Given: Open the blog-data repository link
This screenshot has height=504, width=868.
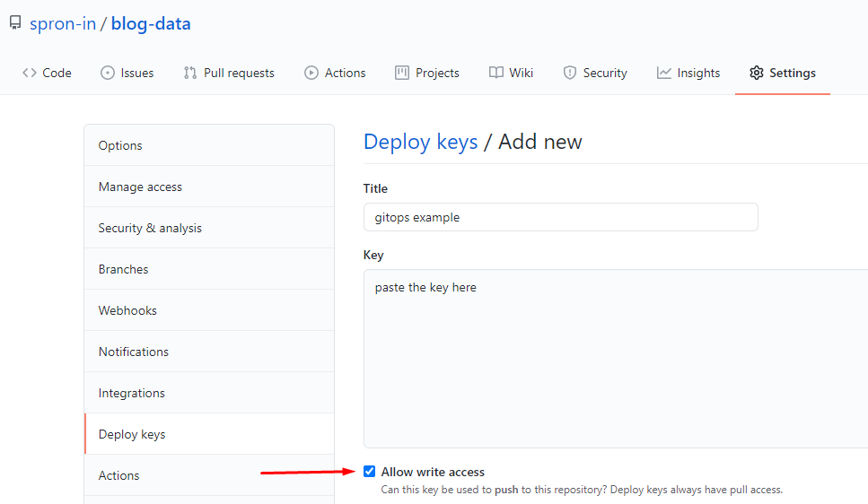Looking at the screenshot, I should [151, 24].
